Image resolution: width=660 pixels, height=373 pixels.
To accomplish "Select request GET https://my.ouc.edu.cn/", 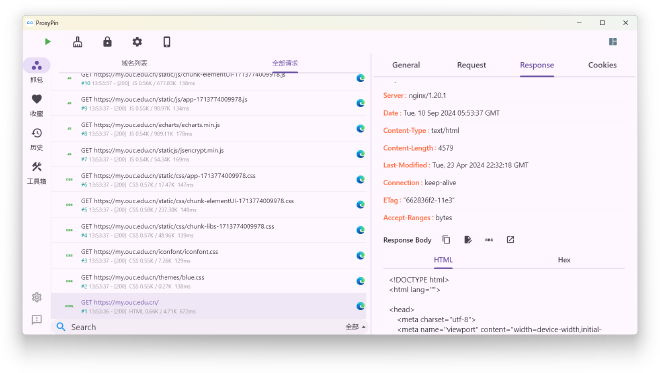I will [209, 306].
